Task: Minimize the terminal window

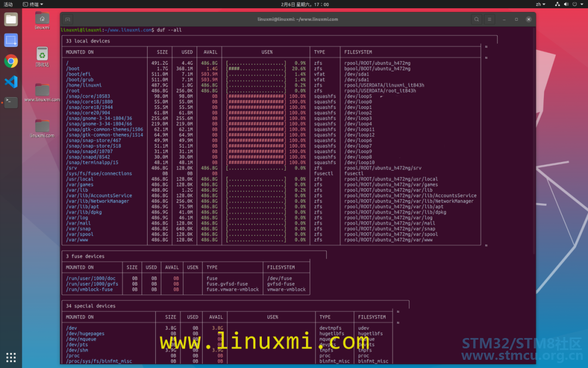Action: click(x=504, y=19)
